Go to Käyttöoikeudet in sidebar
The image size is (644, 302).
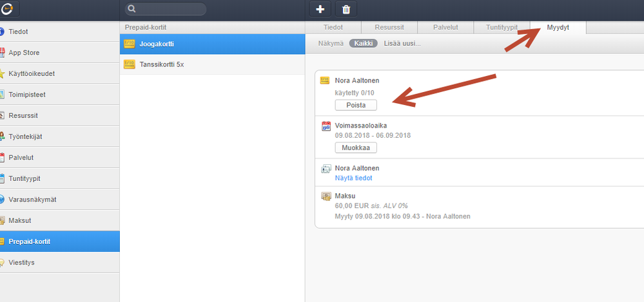(59, 74)
